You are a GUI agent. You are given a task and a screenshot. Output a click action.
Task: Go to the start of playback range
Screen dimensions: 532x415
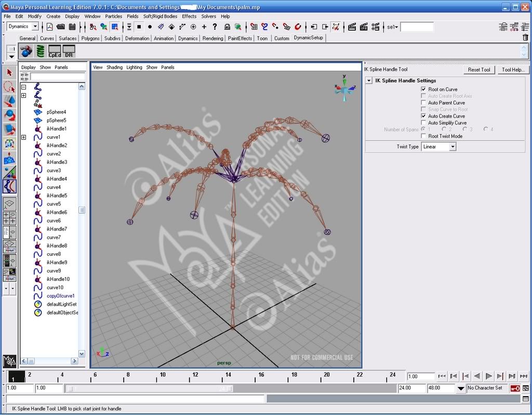pyautogui.click(x=442, y=376)
